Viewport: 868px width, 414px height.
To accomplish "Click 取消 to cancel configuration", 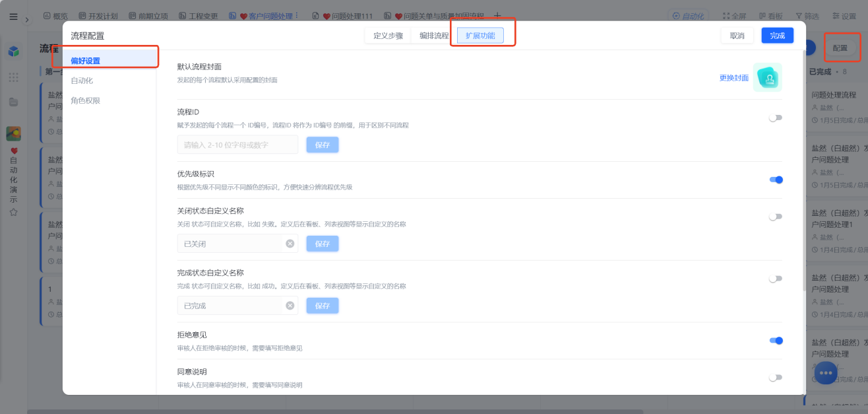I will point(737,36).
